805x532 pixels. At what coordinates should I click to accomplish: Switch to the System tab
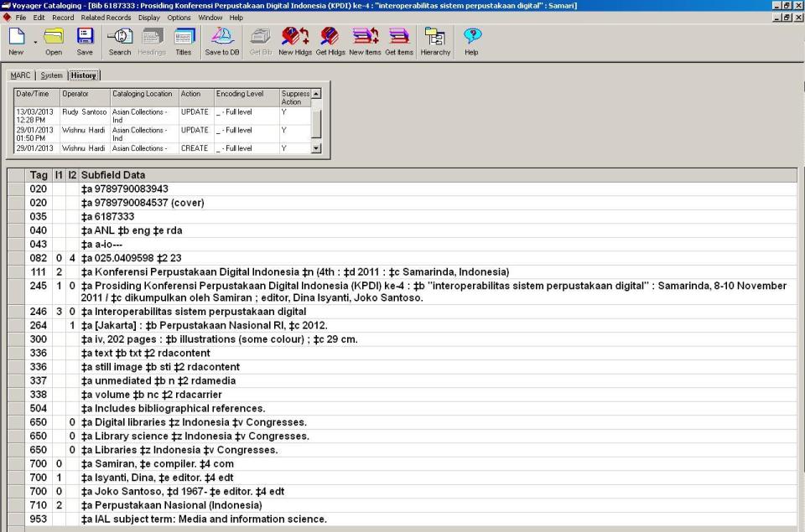click(x=49, y=74)
